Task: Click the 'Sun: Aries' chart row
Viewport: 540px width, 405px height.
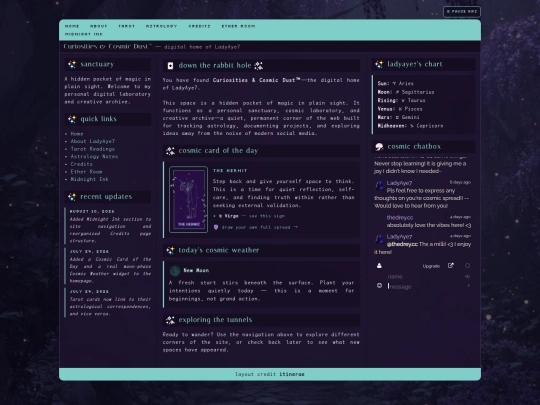Action: pos(395,83)
